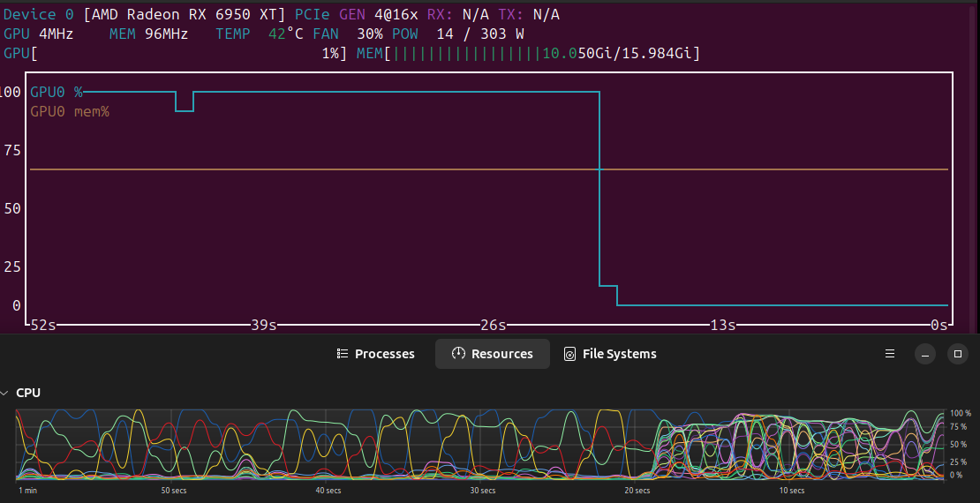The image size is (980, 503).
Task: Click the TEMP 42°C reading
Action: point(260,34)
